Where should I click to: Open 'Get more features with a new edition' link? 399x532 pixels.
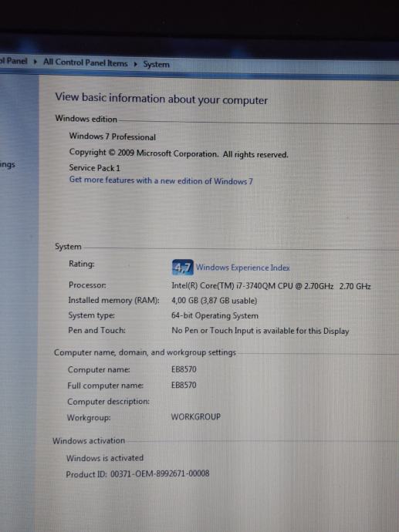coord(161,180)
